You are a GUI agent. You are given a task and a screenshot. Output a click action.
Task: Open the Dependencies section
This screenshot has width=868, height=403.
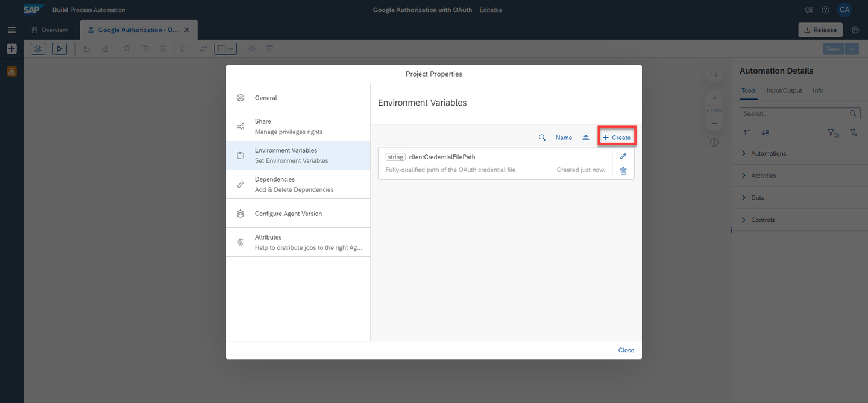298,185
